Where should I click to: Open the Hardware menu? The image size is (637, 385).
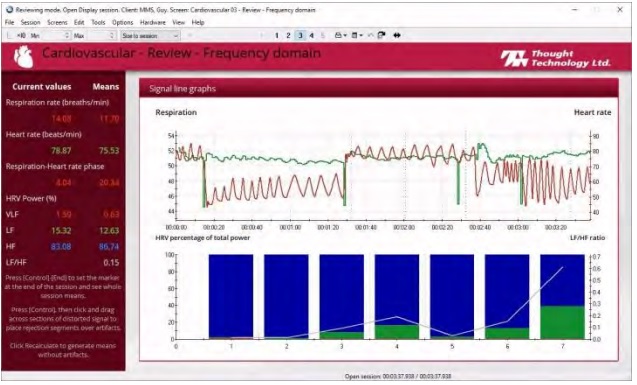[153, 23]
